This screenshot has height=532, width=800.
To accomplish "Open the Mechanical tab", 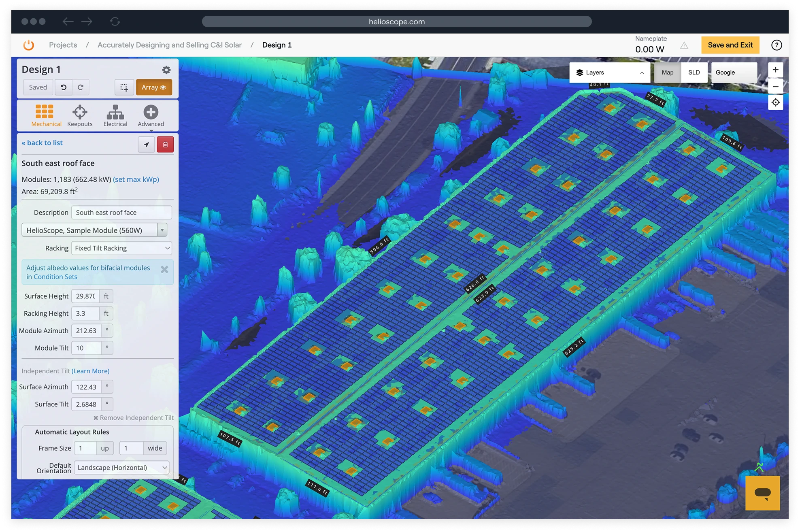I will pyautogui.click(x=46, y=116).
